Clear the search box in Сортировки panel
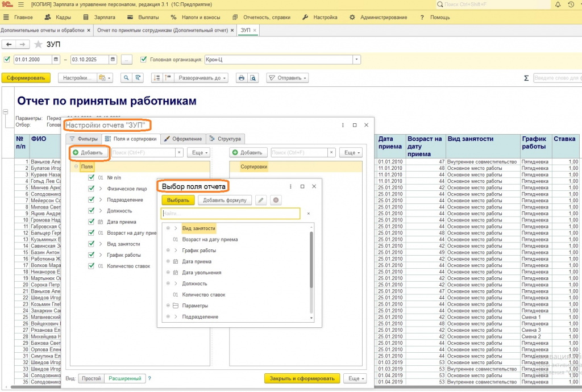Viewport: 582px width, 392px height. click(x=331, y=152)
